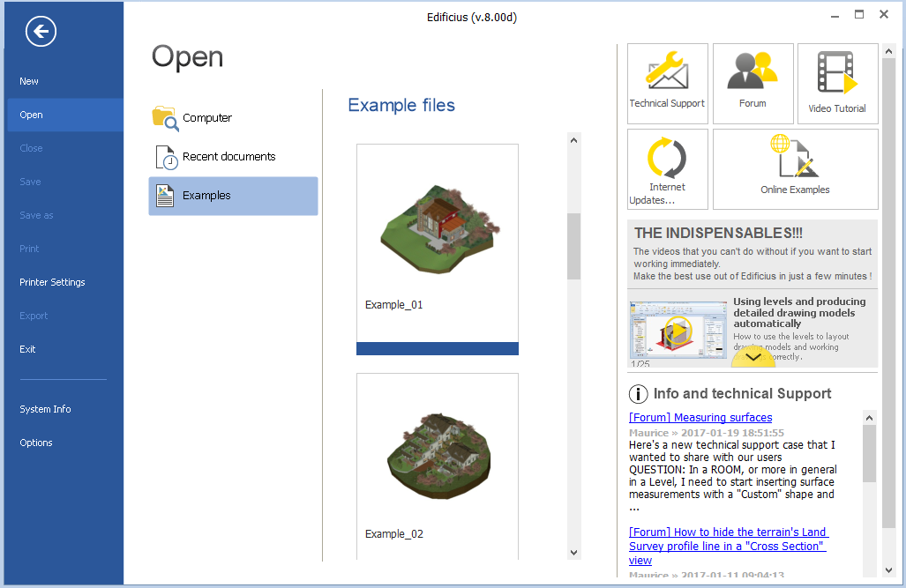Viewport: 906px width, 588px height.
Task: Click the Example_02 file name
Action: coord(394,534)
